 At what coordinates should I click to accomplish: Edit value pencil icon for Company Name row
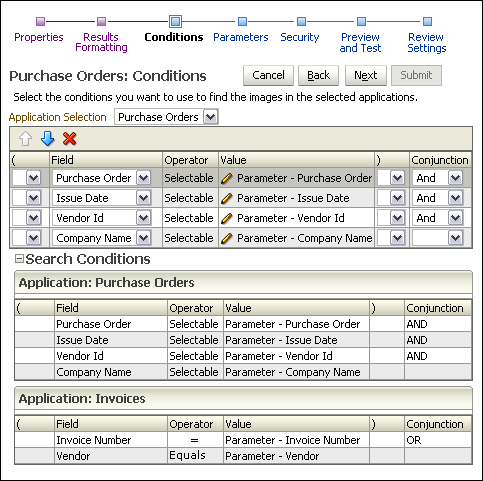point(227,238)
